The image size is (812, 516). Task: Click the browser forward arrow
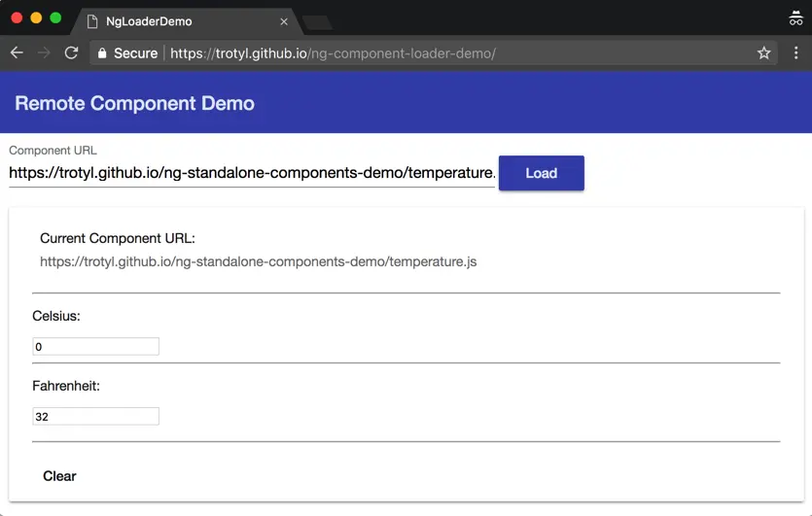44,53
